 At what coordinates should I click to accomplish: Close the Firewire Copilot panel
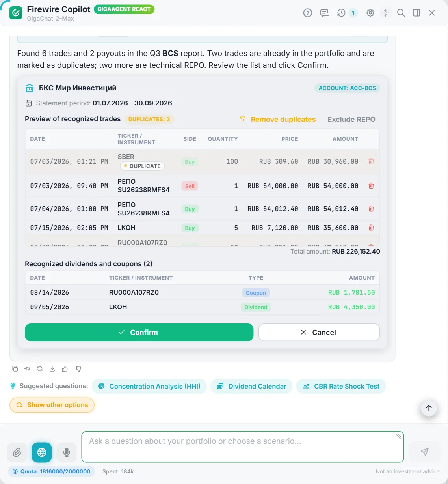point(432,13)
